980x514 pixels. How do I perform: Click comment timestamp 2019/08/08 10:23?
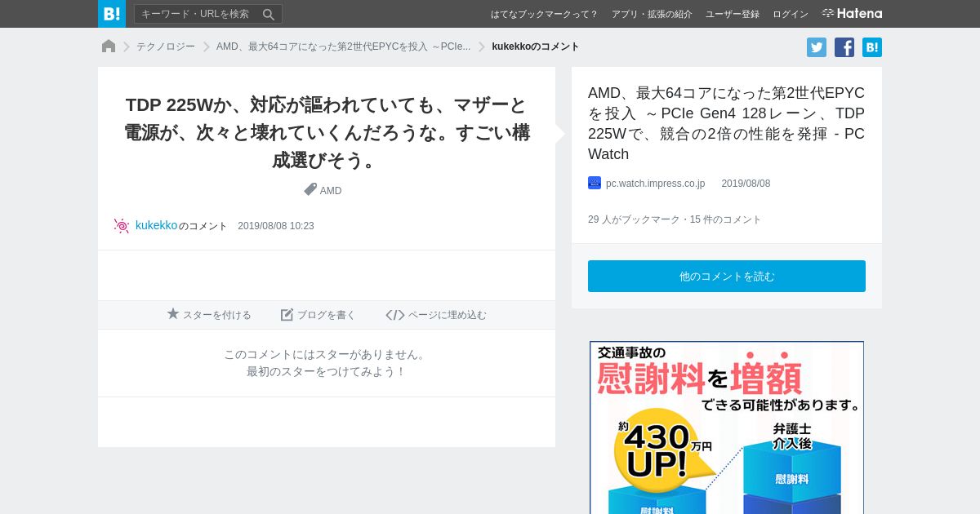click(276, 226)
